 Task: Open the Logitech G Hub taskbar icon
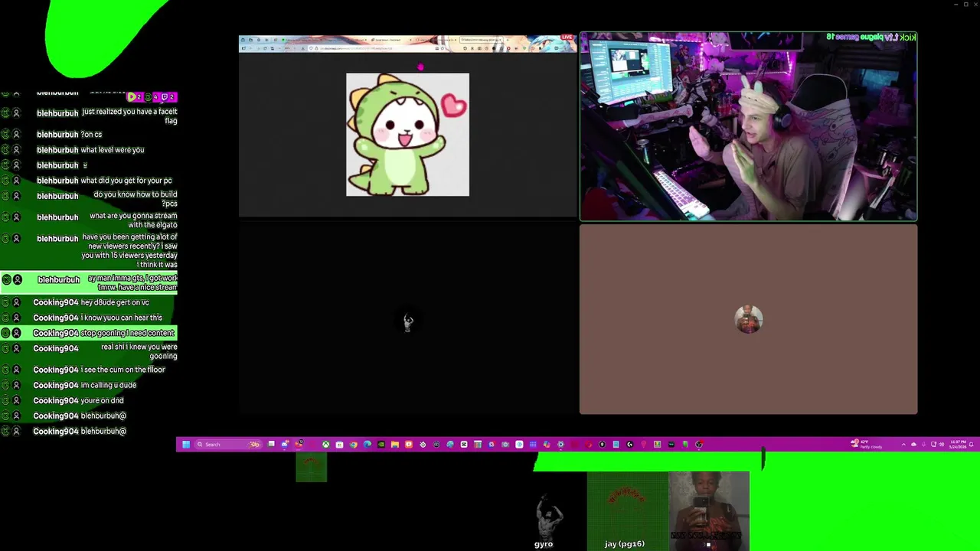tap(630, 444)
